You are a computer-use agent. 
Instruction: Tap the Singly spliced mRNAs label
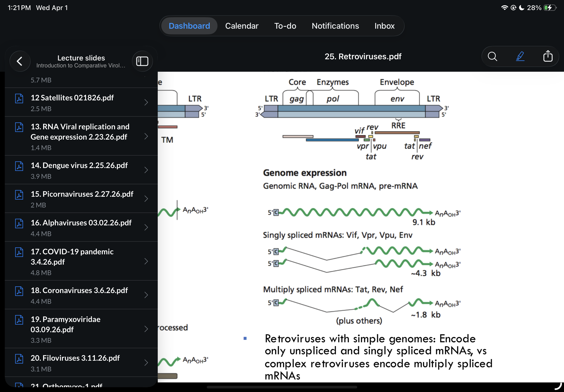coord(337,235)
